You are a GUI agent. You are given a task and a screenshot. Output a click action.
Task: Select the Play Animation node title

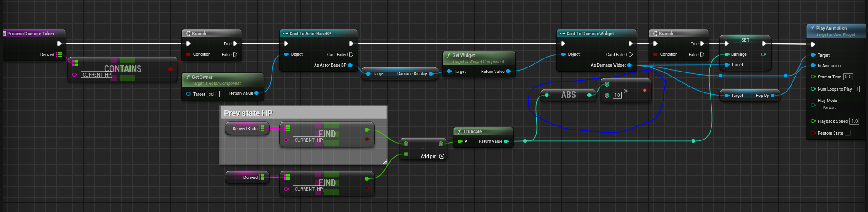coord(832,28)
